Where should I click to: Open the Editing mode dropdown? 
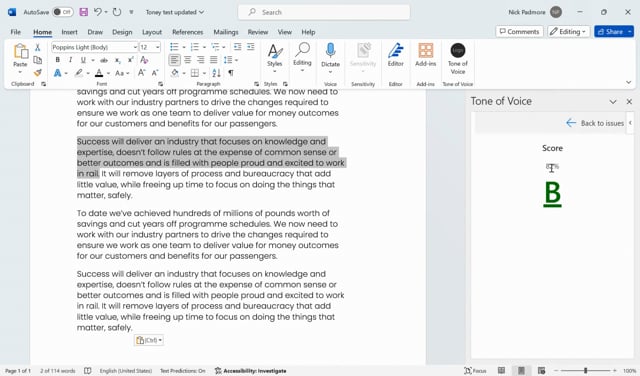coord(569,31)
